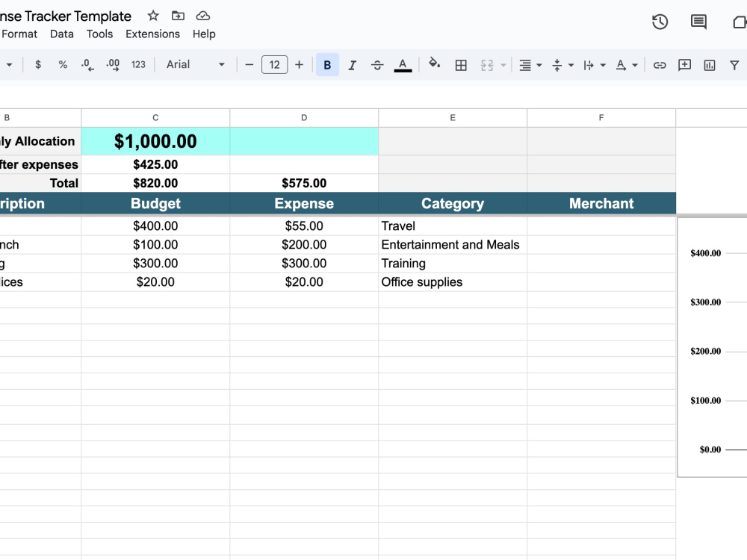
Task: Insert comment toolbar icon
Action: pyautogui.click(x=684, y=65)
